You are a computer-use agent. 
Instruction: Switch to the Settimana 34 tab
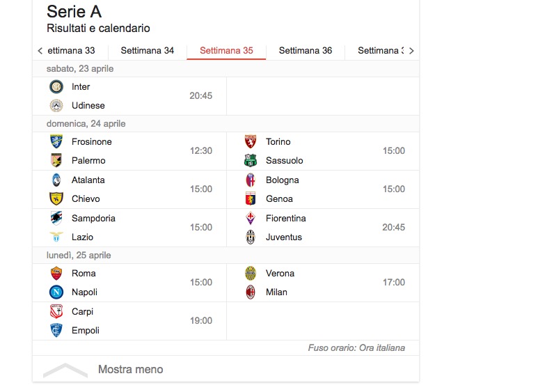pyautogui.click(x=147, y=51)
